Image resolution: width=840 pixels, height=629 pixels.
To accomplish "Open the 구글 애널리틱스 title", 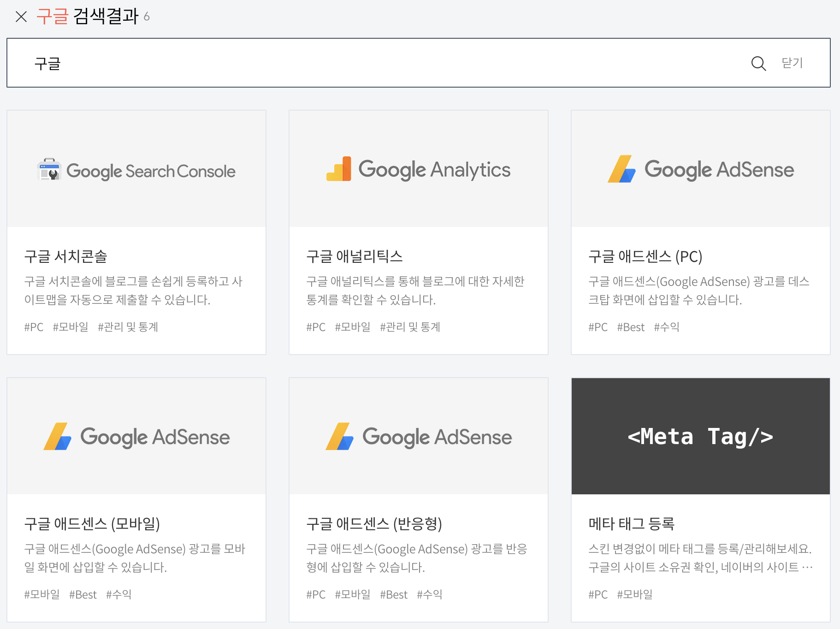I will pyautogui.click(x=355, y=256).
